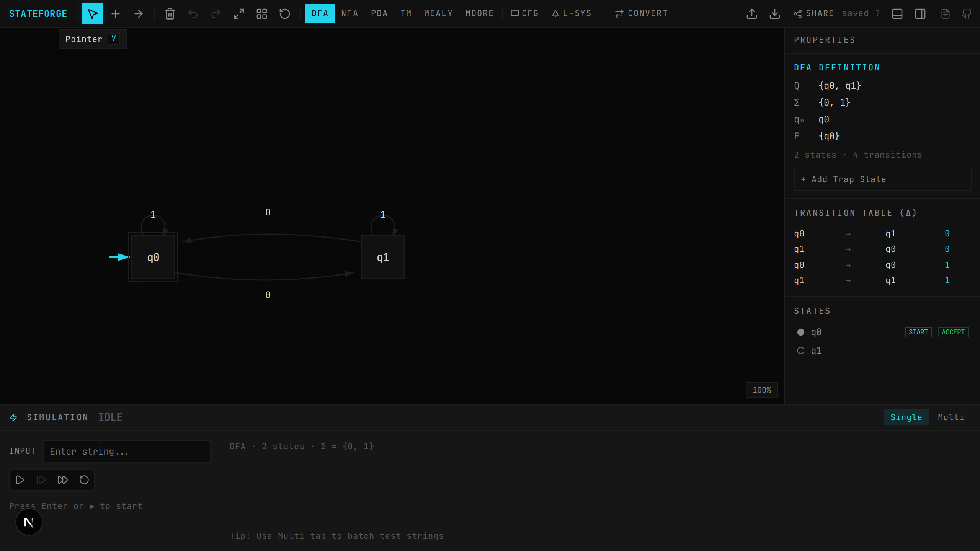Focus the simulation input string field
Image resolution: width=980 pixels, height=551 pixels.
[126, 452]
